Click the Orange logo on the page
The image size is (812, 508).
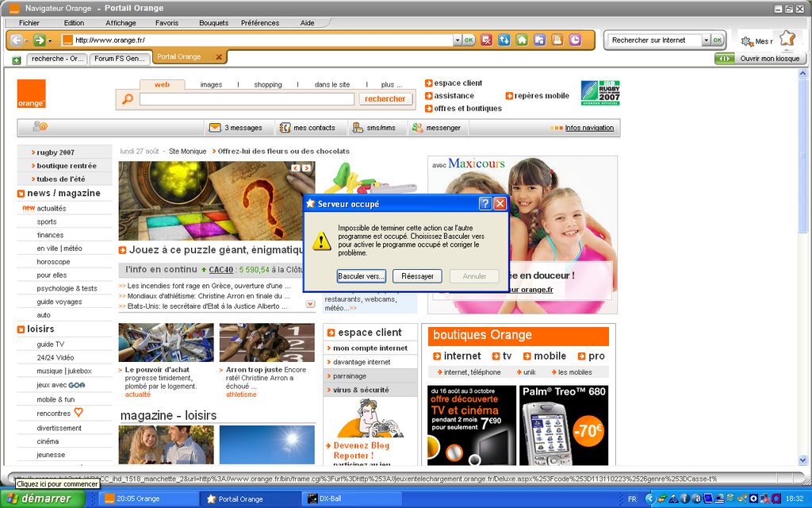click(x=31, y=94)
